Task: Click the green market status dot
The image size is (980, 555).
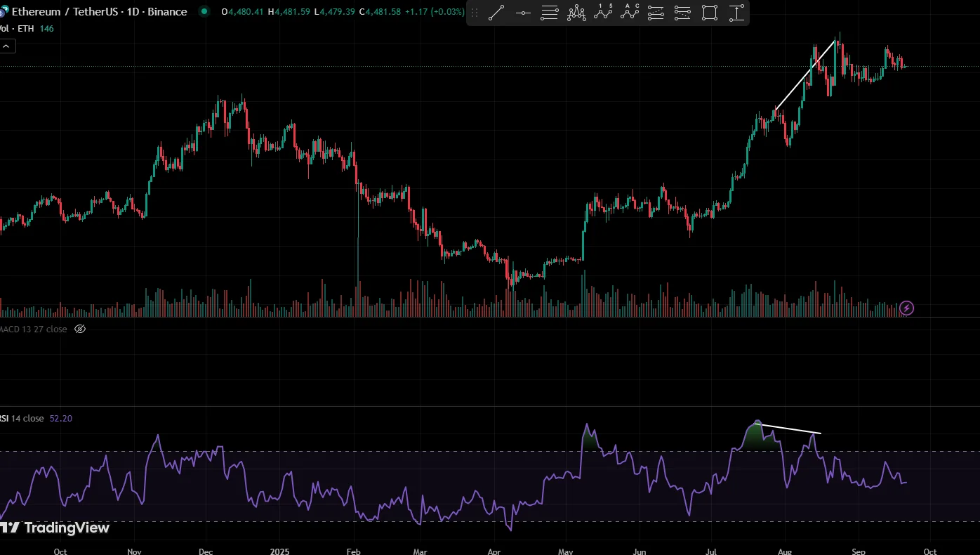Action: 204,11
